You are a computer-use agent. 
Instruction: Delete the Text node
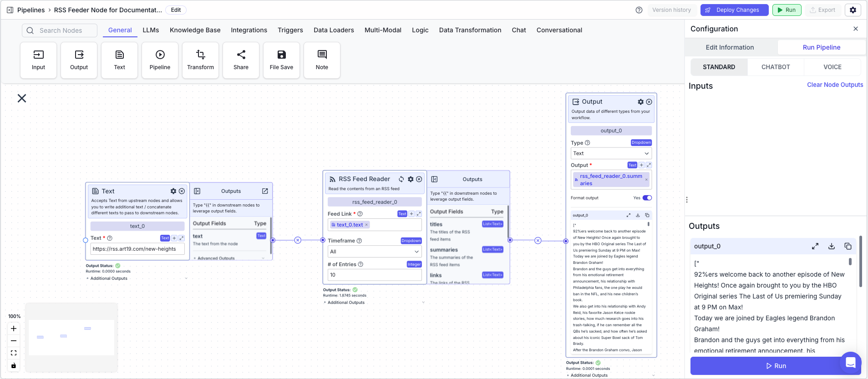(182, 191)
